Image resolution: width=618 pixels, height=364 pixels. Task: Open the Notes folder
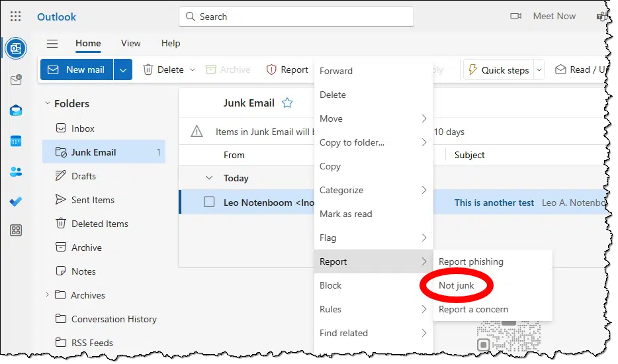pyautogui.click(x=104, y=271)
